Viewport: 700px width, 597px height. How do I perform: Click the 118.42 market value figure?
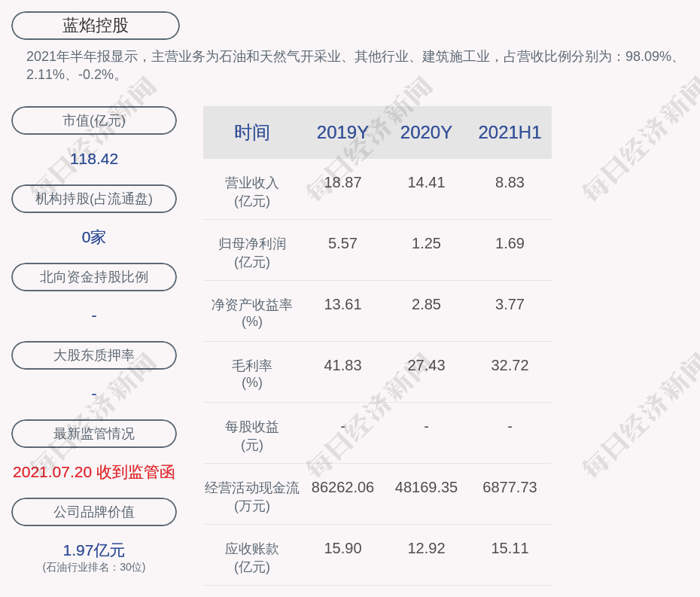[x=94, y=159]
